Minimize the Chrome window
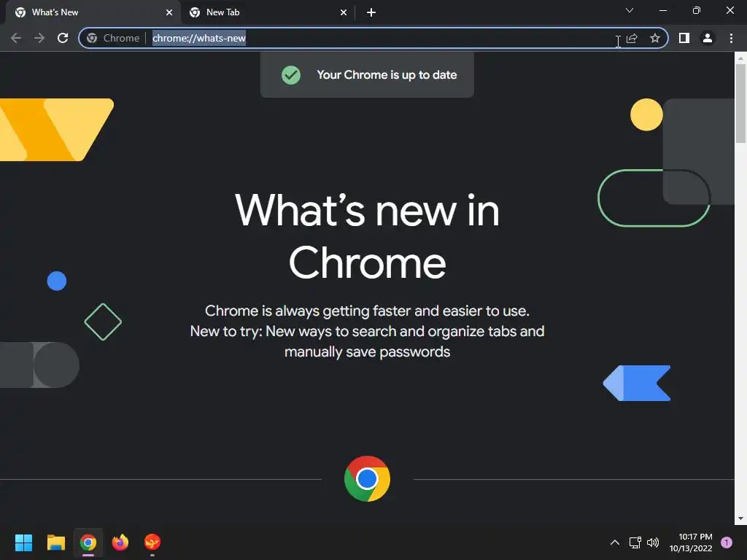 point(662,10)
